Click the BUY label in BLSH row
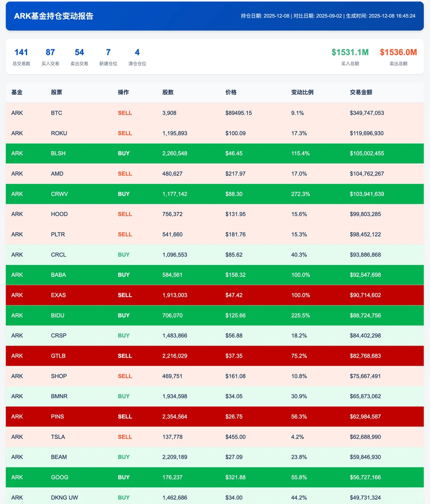The image size is (430, 504). 124,154
